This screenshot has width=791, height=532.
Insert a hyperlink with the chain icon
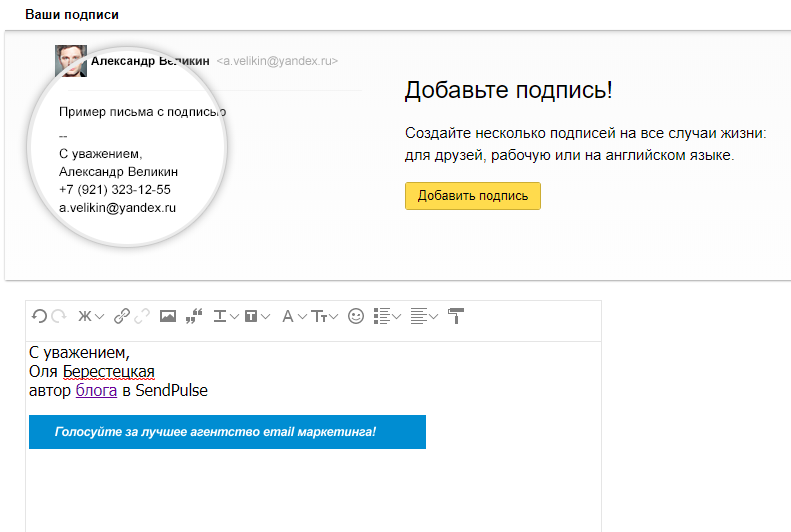click(122, 316)
